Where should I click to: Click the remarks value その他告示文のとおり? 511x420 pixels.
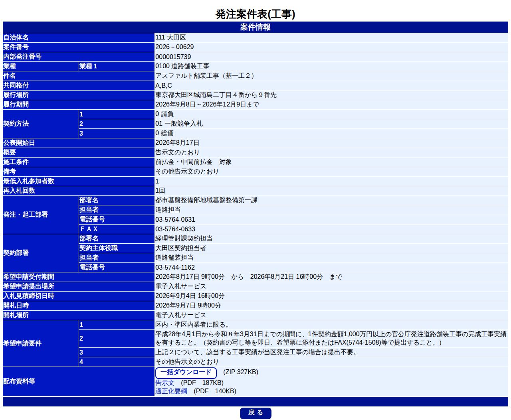point(187,172)
